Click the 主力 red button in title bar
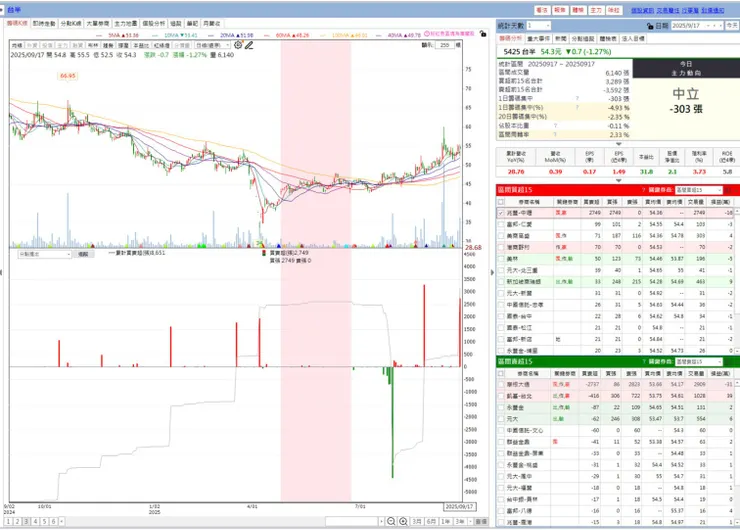Image resolution: width=740 pixels, height=530 pixels. pos(596,10)
